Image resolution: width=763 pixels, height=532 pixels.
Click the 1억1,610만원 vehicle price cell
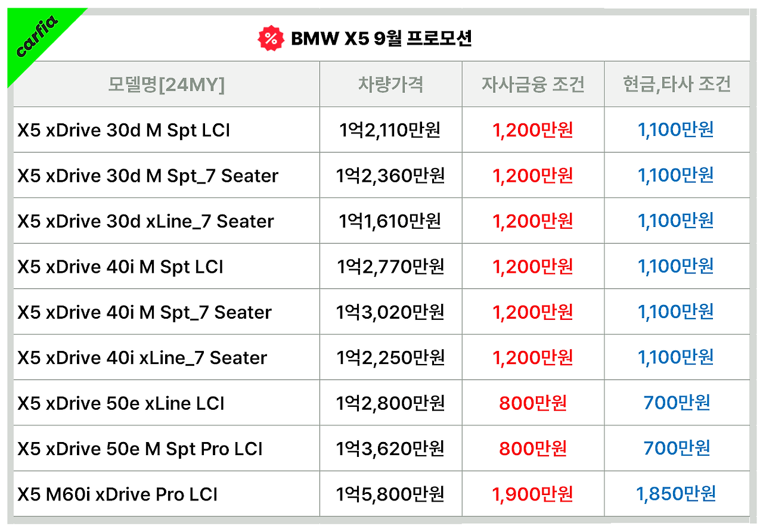(x=390, y=221)
